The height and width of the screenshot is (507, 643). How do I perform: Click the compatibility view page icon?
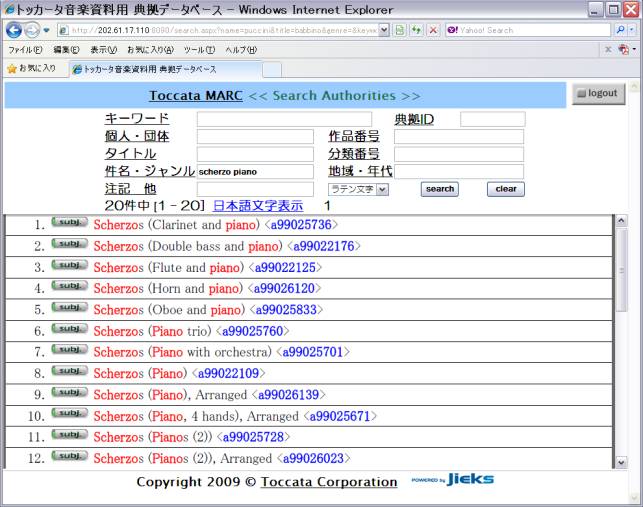(400, 30)
